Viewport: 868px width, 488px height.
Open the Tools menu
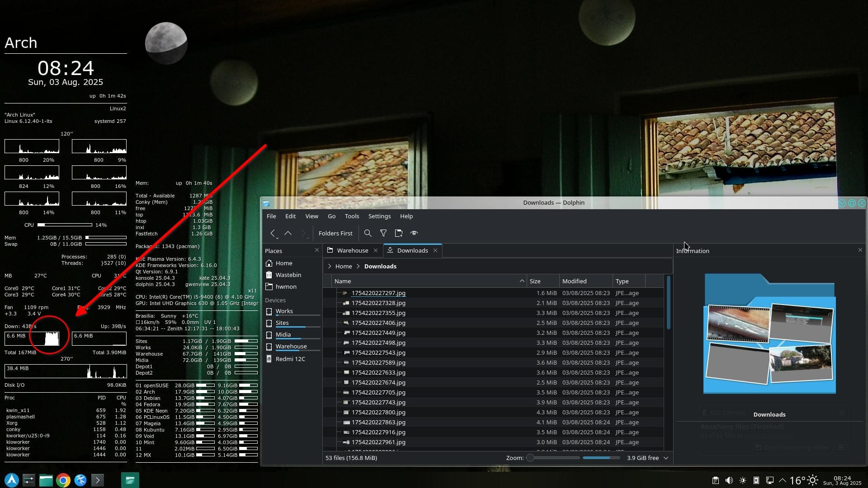pyautogui.click(x=351, y=216)
